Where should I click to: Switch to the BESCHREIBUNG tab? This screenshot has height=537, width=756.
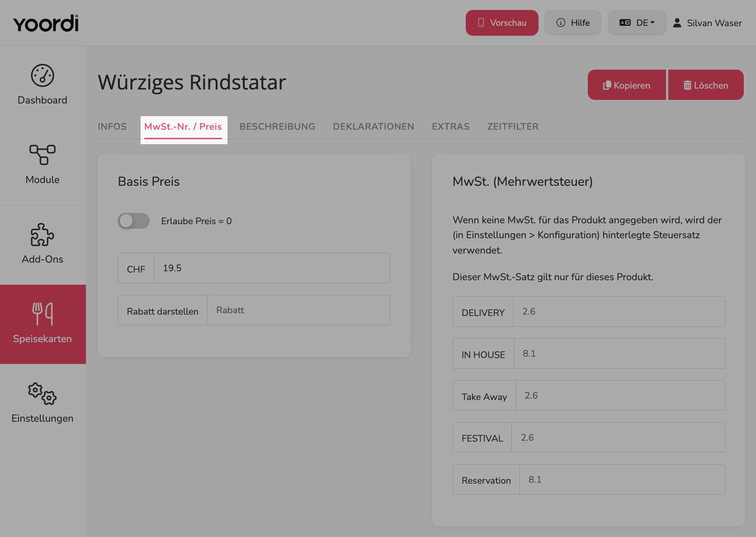277,127
